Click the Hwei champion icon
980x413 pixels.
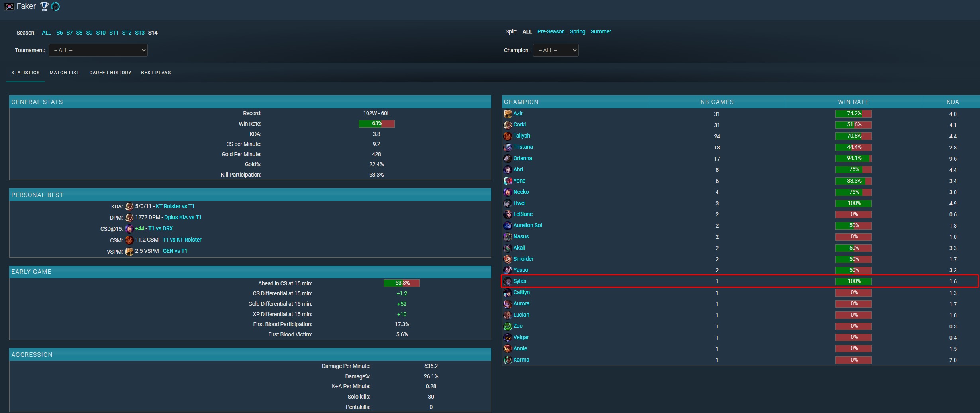[508, 203]
